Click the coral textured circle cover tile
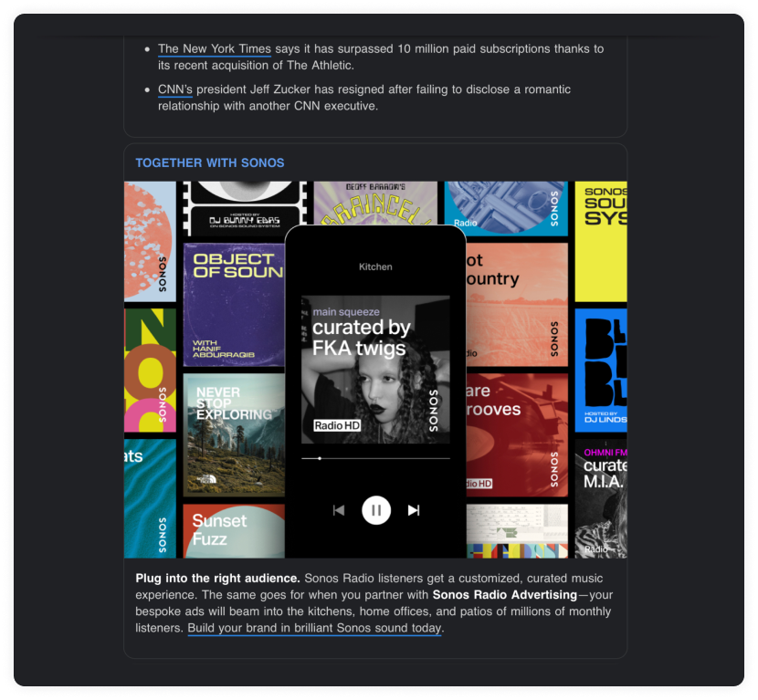The width and height of the screenshot is (758, 700). point(150,242)
